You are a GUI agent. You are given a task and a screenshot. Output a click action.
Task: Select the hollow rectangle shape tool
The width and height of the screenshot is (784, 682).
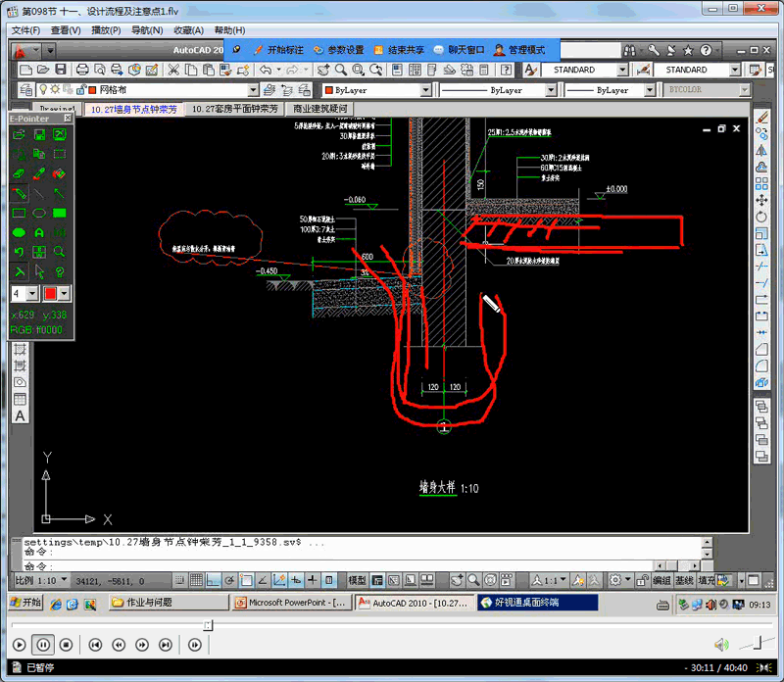tap(19, 213)
